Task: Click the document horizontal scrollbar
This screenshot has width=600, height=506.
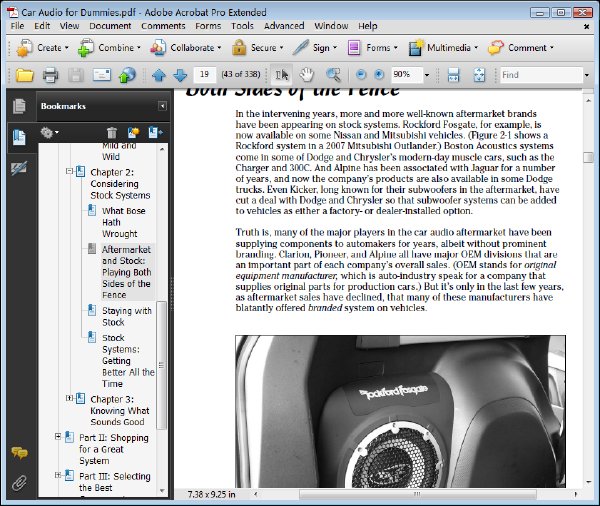Action: [417, 494]
